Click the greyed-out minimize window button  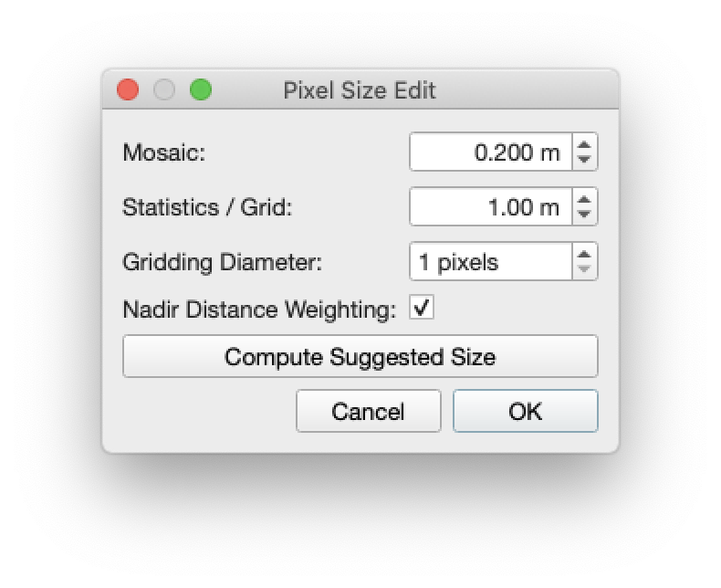click(x=164, y=89)
